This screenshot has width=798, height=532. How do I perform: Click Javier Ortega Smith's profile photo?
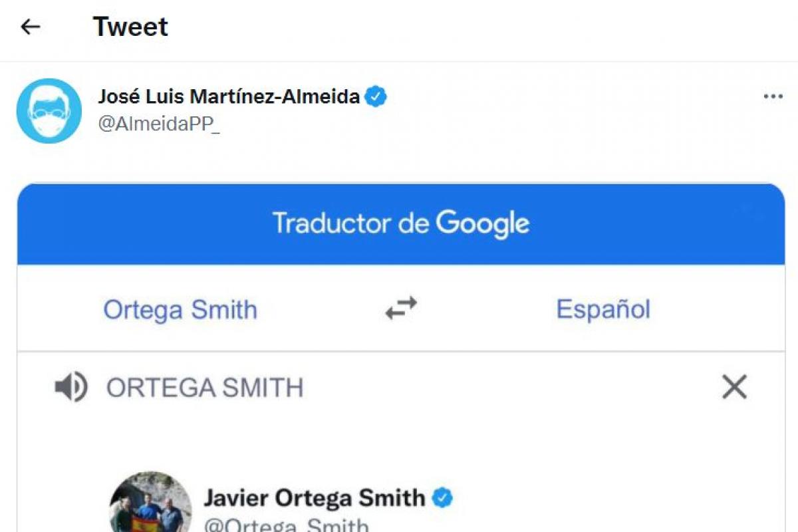(150, 504)
